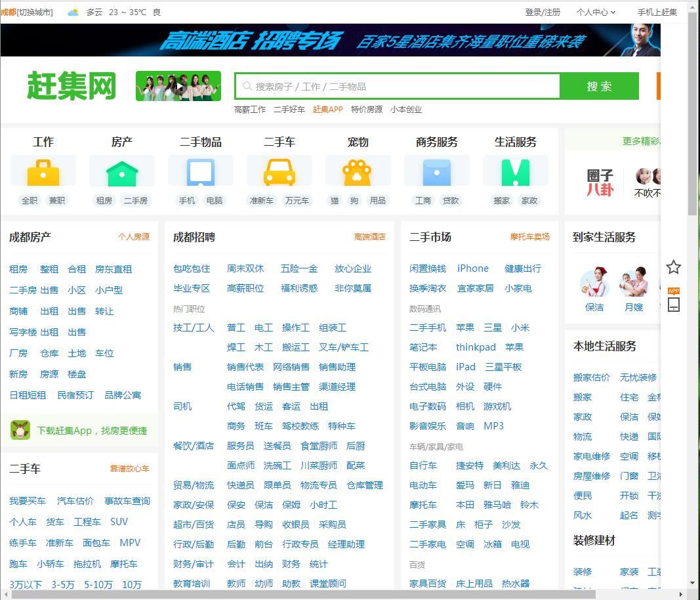Click the 月嫂 nanny avatar icon
Viewport: 700px width, 600px height.
point(634,282)
